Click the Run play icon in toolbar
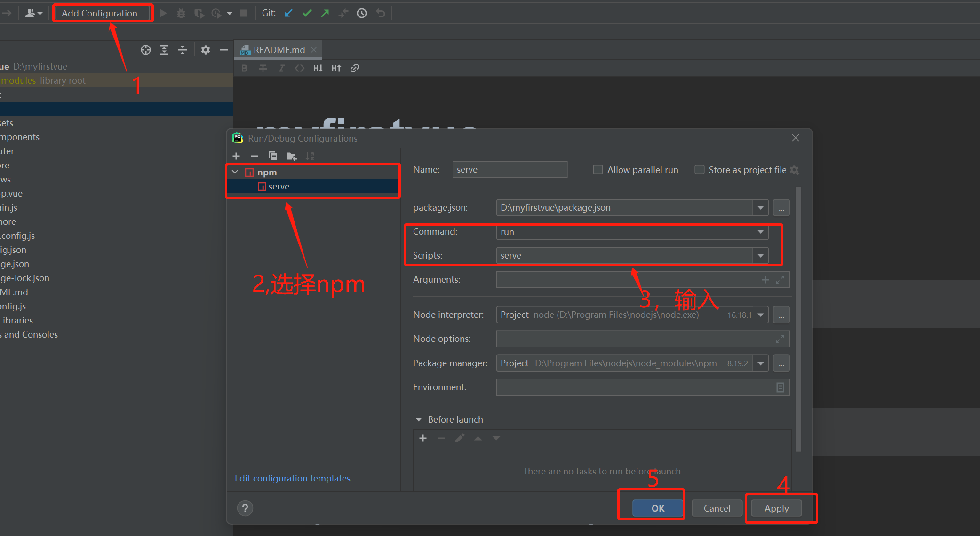The height and width of the screenshot is (536, 980). [163, 13]
